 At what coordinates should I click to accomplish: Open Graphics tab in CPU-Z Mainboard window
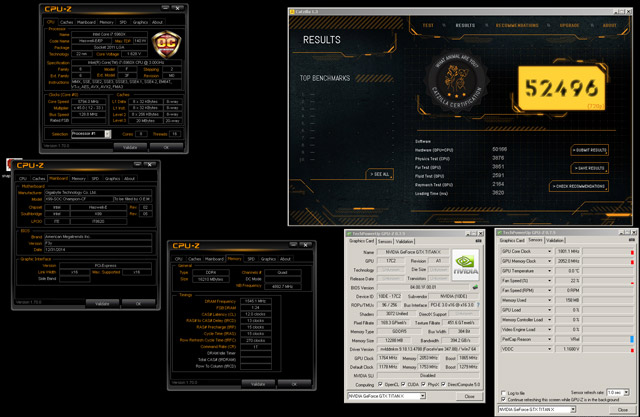coord(112,179)
